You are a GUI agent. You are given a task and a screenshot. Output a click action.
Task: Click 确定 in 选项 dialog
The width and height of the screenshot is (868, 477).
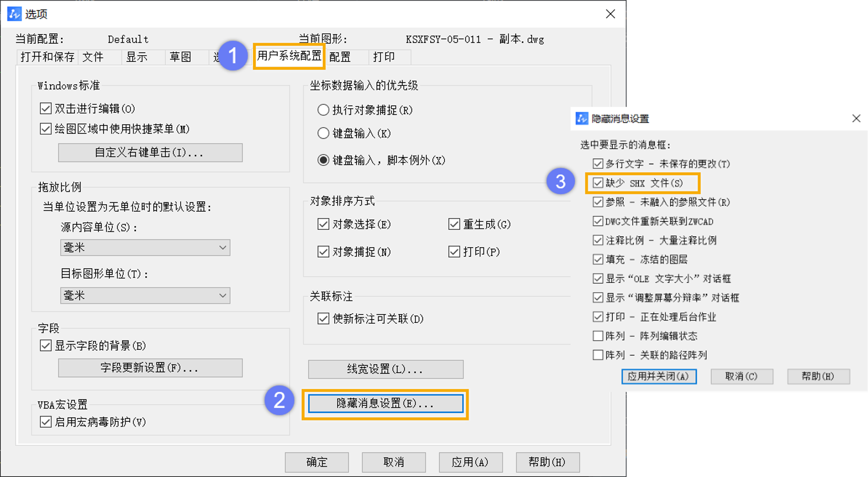point(317,462)
